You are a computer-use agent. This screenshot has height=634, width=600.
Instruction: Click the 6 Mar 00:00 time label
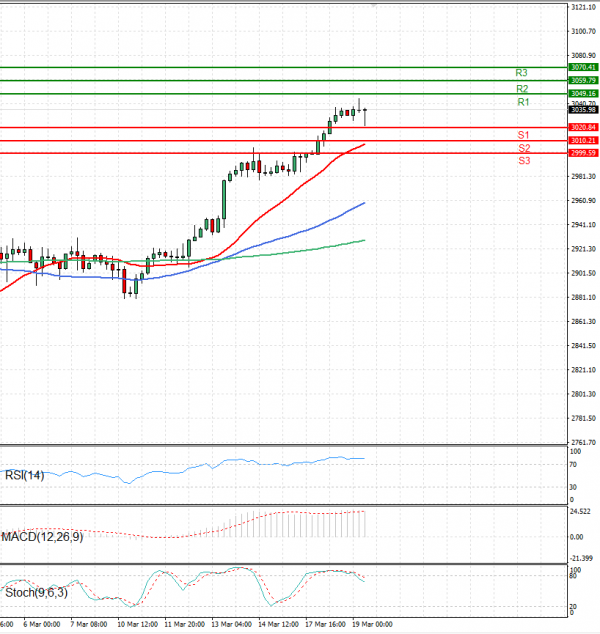pyautogui.click(x=42, y=624)
